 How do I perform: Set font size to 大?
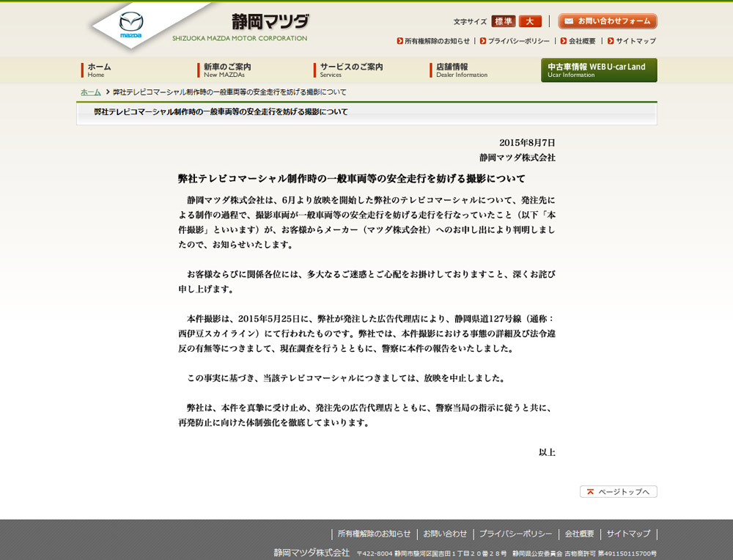529,22
